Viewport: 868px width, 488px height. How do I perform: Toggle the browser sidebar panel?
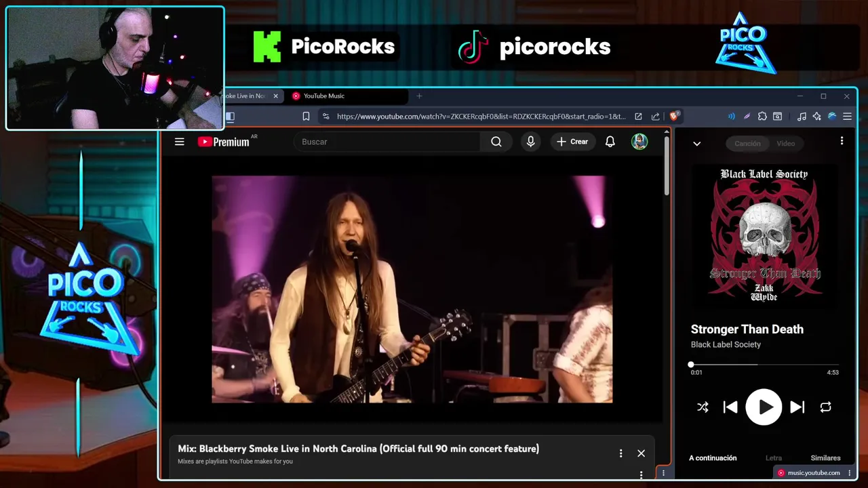click(230, 117)
